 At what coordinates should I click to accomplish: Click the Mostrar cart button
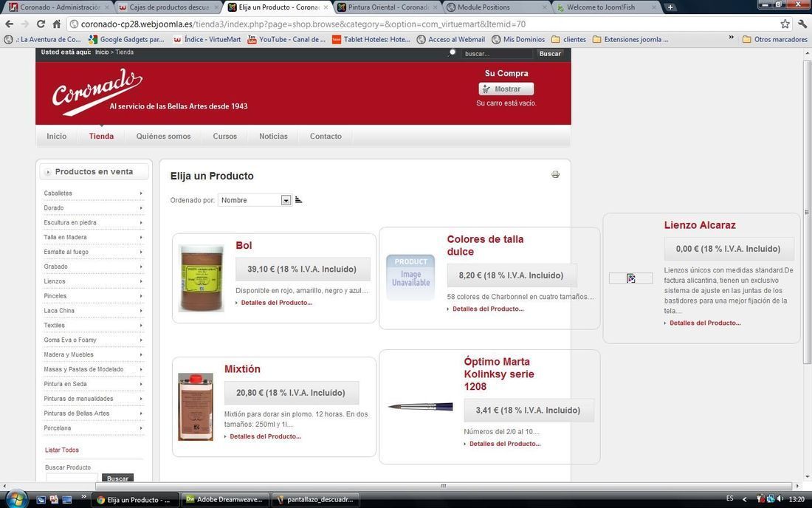pyautogui.click(x=506, y=89)
